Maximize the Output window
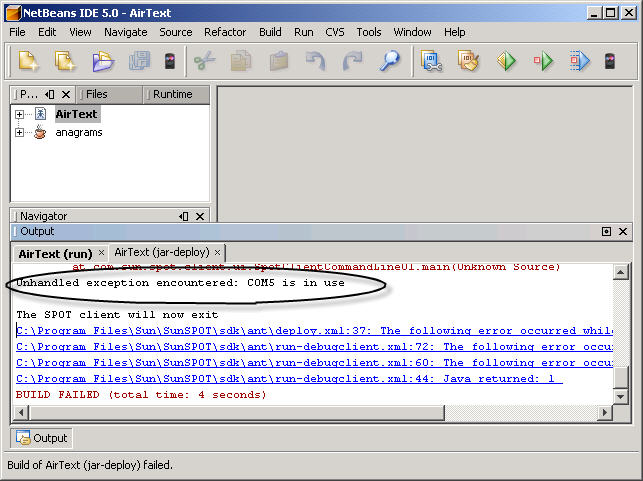Viewport: 643px width, 481px height. 606,231
